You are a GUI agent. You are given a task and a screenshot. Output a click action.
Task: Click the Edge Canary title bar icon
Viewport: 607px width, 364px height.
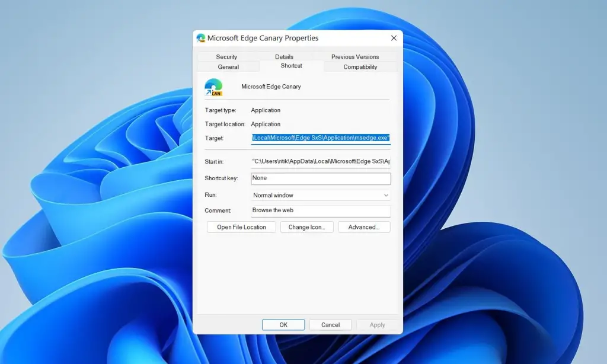[x=200, y=38]
